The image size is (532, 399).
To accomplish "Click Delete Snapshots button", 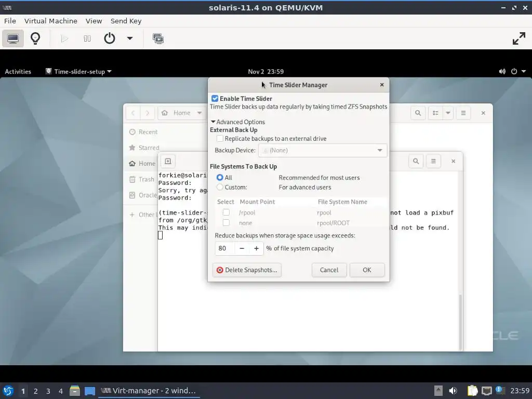I will pos(247,270).
